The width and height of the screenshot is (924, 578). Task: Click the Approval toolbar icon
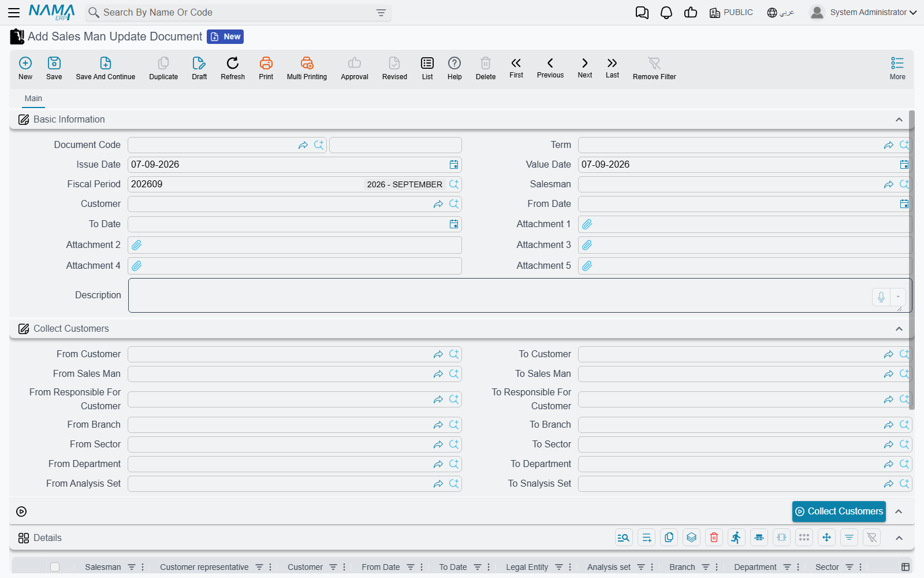(355, 68)
